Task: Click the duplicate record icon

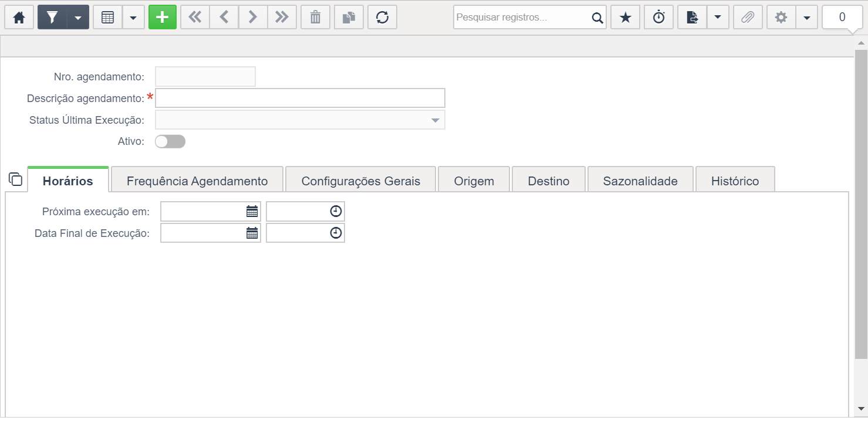Action: click(349, 18)
